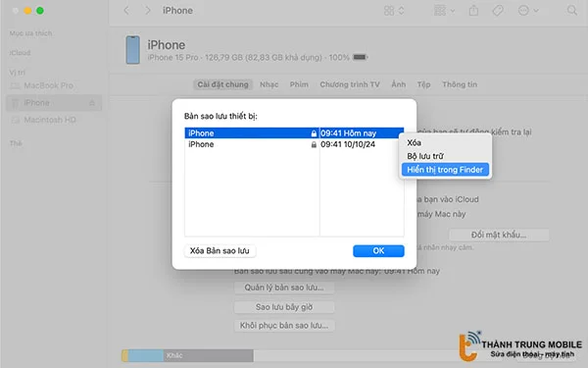Screen dimensions: 588x368
Task: Open the "Tệp" tab
Action: 423,84
